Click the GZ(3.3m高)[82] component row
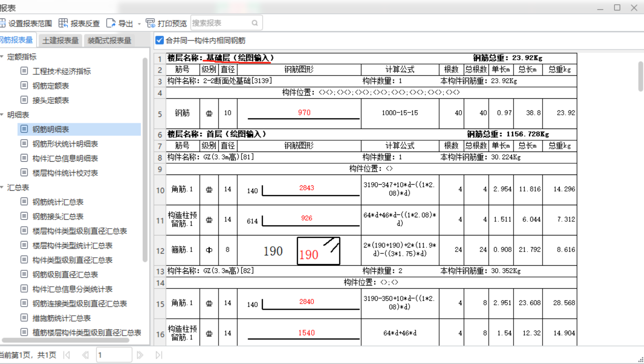The width and height of the screenshot is (644, 364). [371, 270]
